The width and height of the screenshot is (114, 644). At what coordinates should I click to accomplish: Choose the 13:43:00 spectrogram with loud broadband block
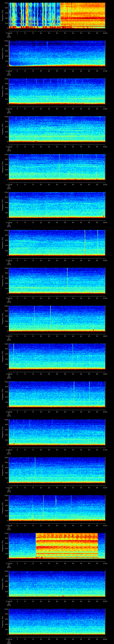click(57, 546)
